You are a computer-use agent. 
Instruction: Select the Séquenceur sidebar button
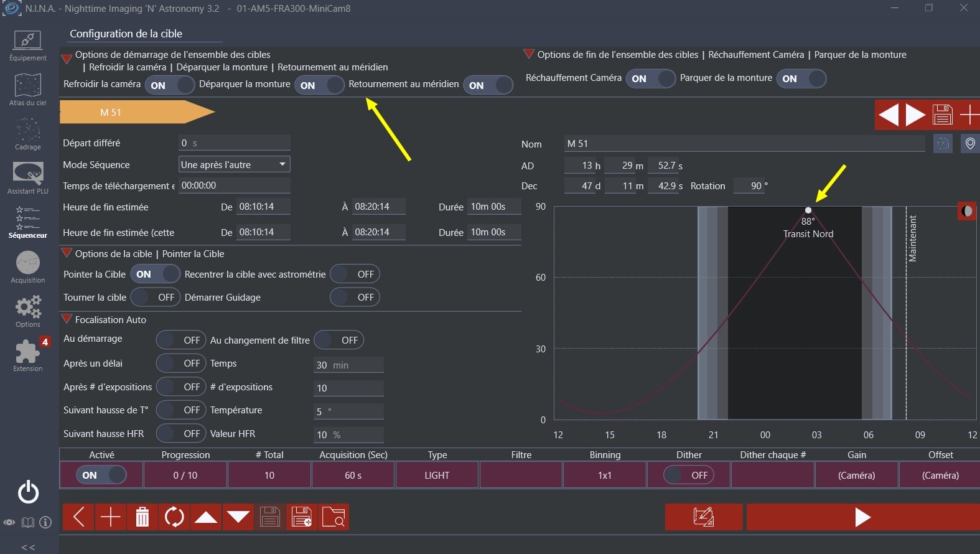coord(28,222)
